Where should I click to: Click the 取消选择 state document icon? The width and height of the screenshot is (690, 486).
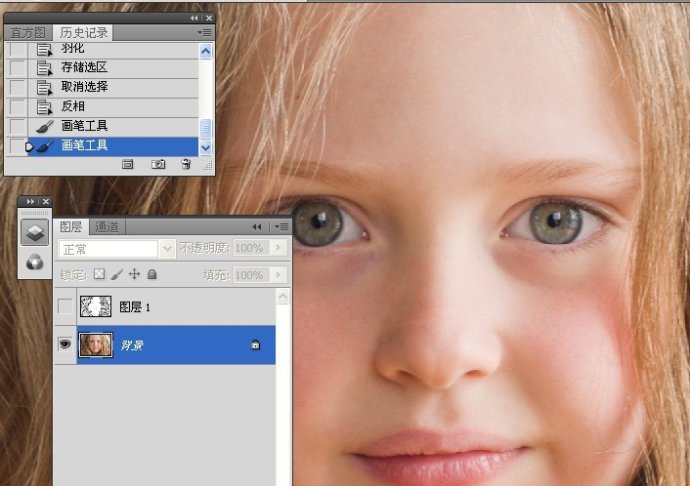(x=44, y=88)
